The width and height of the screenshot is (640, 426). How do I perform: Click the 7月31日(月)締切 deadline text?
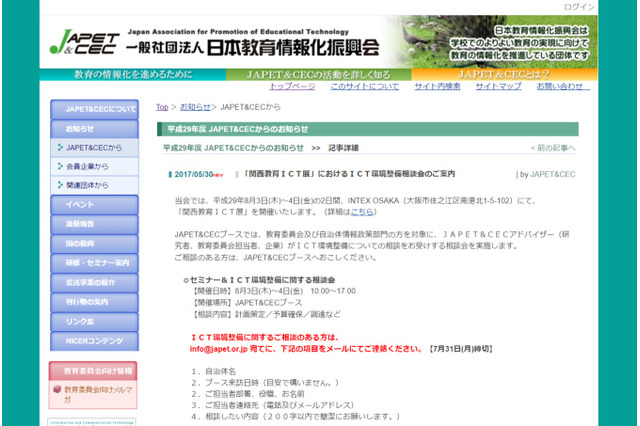[461, 349]
